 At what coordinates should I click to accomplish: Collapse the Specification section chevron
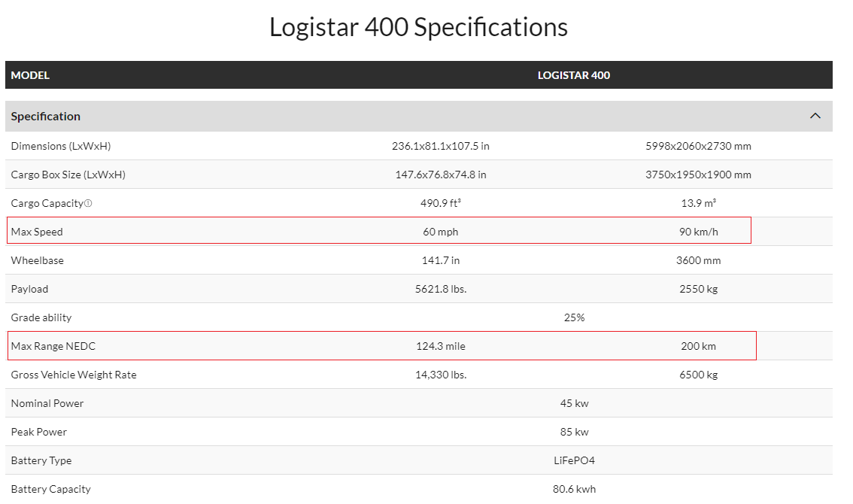[815, 116]
